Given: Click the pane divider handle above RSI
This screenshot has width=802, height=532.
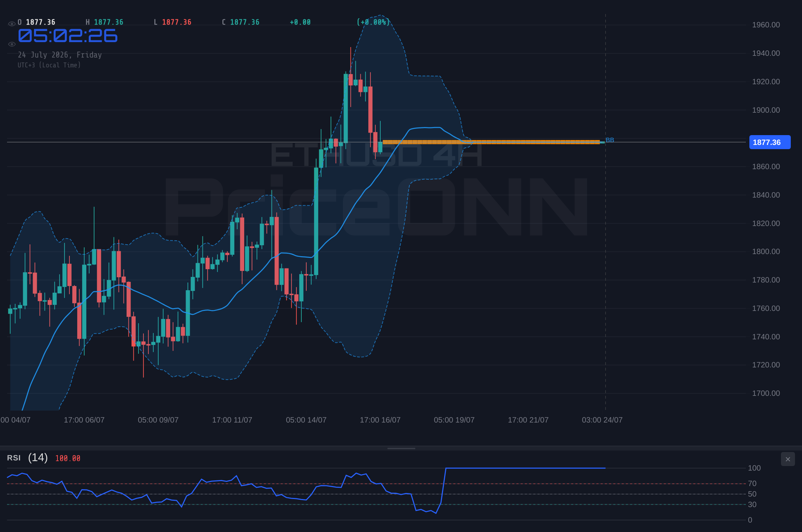Looking at the screenshot, I should (x=401, y=448).
